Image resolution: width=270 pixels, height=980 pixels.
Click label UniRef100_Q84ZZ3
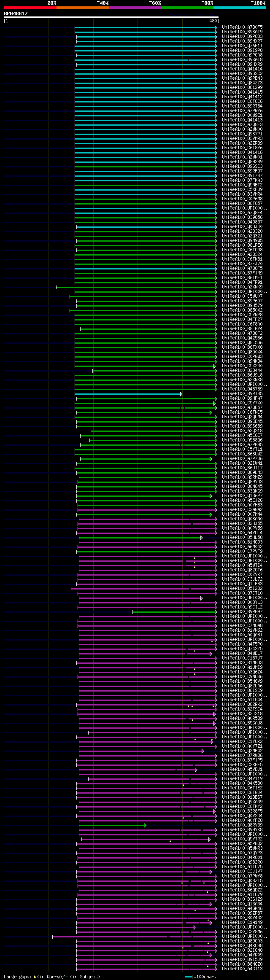tap(242, 83)
